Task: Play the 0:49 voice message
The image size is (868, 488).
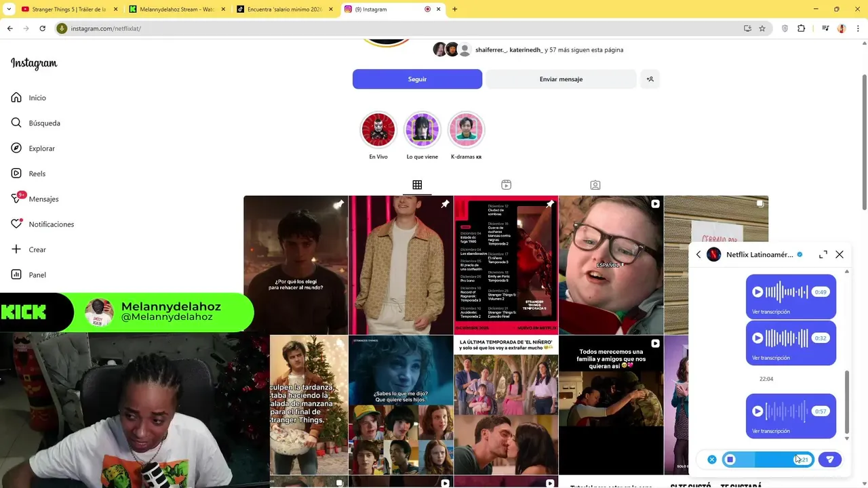Action: click(757, 292)
